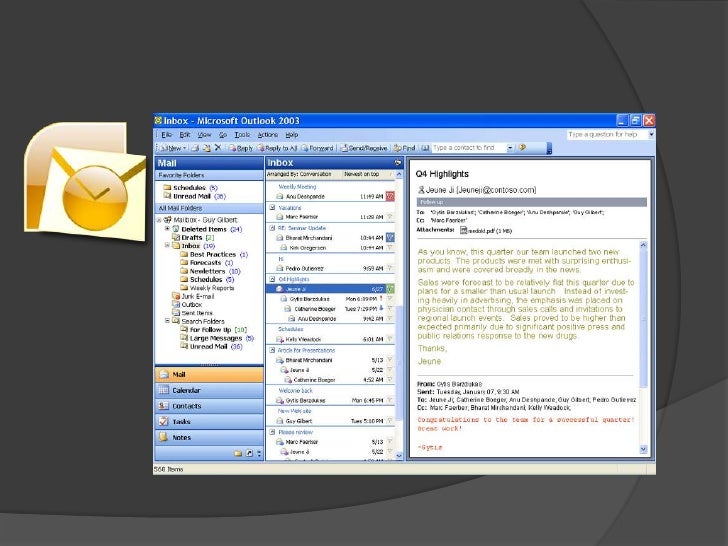This screenshot has height=546, width=728.
Task: Click Jeune Ji sender contact icon
Action: [421, 190]
